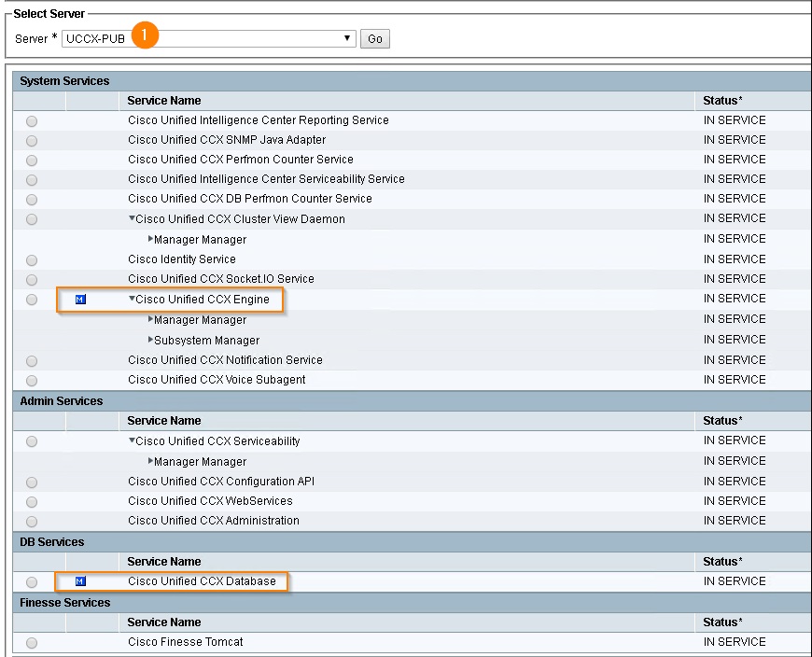812x657 pixels.
Task: Click the IN SERVICE status of Cisco Finesse Tomcat
Action: pyautogui.click(x=735, y=642)
